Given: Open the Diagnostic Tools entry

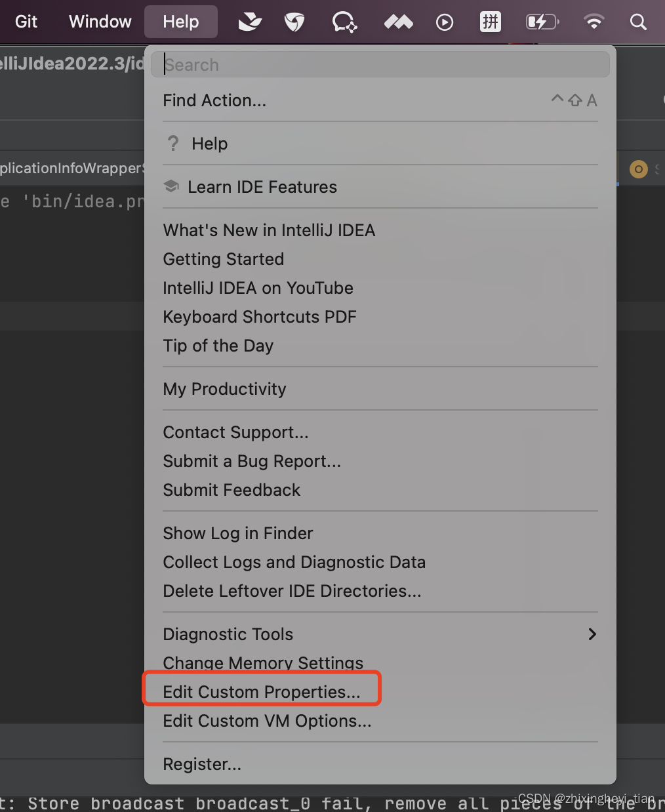Looking at the screenshot, I should (x=380, y=634).
